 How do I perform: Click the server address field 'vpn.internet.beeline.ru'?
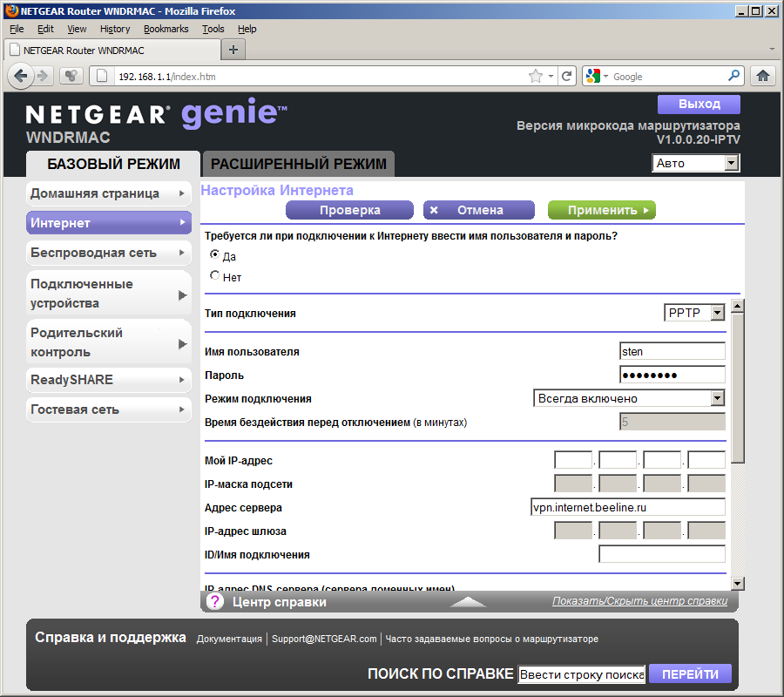tap(628, 507)
